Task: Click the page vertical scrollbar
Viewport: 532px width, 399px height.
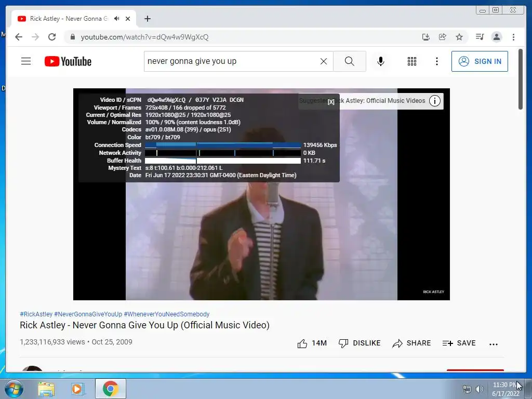Action: tap(521, 79)
